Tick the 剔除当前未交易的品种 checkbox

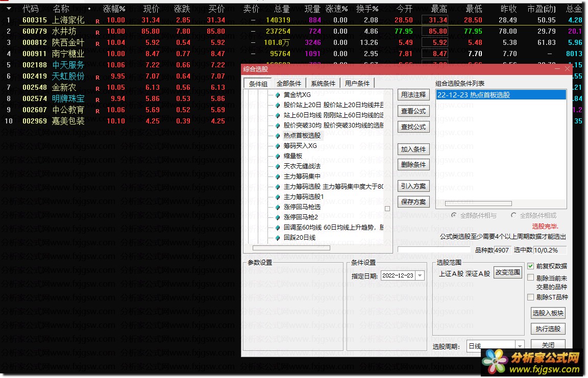click(531, 278)
